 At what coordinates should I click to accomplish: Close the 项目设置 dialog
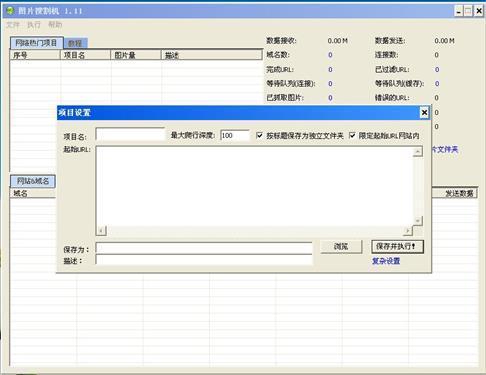pos(424,113)
